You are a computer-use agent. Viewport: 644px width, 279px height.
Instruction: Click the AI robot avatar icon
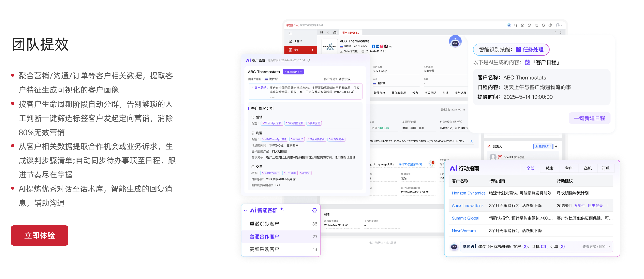point(455,42)
